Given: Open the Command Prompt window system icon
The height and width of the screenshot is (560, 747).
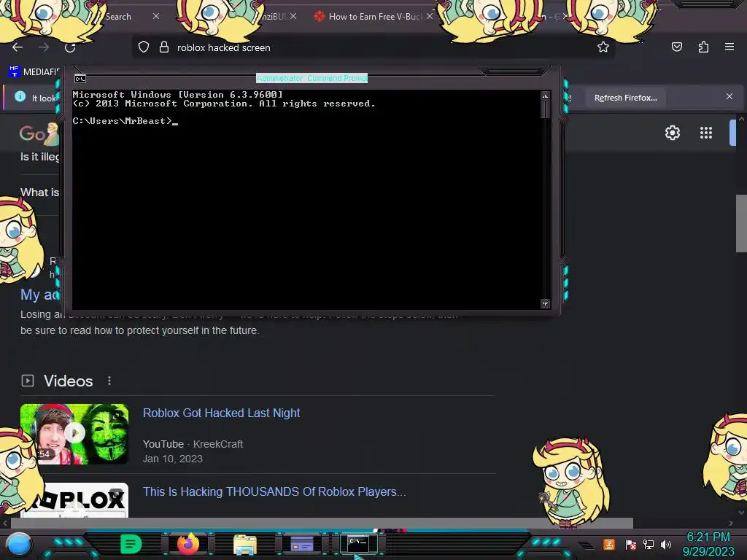Looking at the screenshot, I should 80,79.
